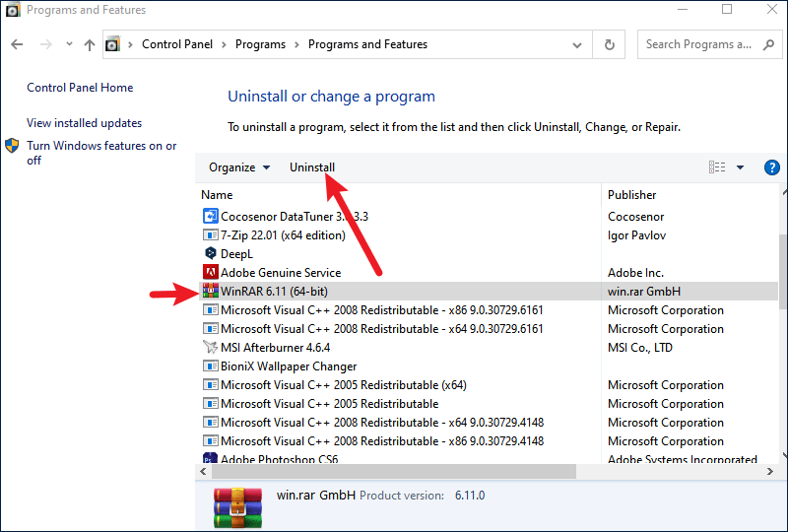Click the horizontal scroll left arrow
Image resolution: width=788 pixels, height=532 pixels.
coord(203,471)
